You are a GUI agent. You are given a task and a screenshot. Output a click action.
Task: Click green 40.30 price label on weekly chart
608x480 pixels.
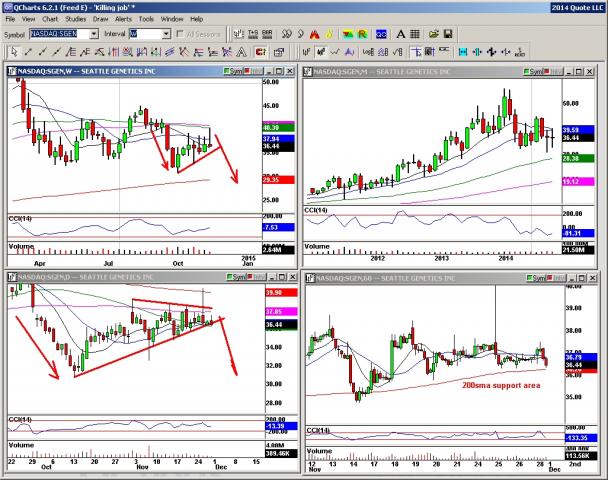point(278,128)
